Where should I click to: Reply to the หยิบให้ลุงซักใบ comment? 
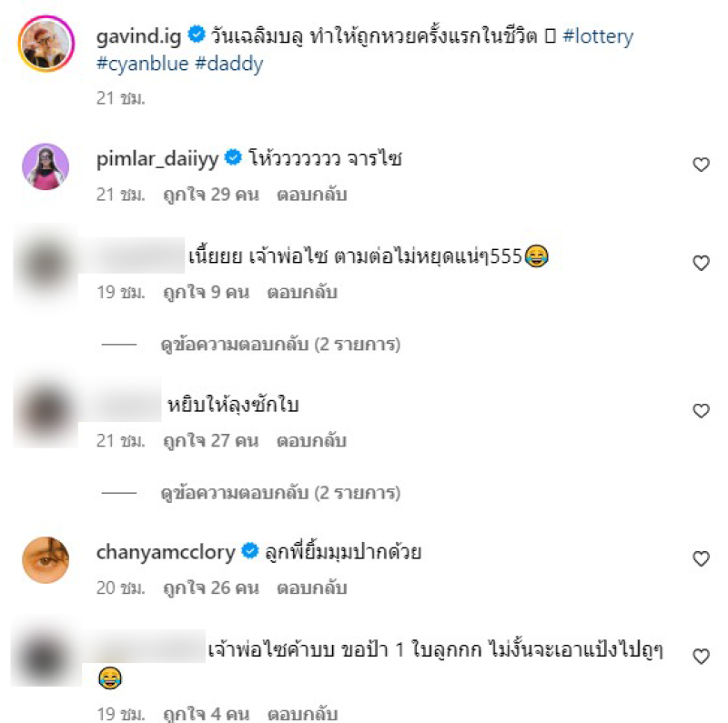point(311,440)
